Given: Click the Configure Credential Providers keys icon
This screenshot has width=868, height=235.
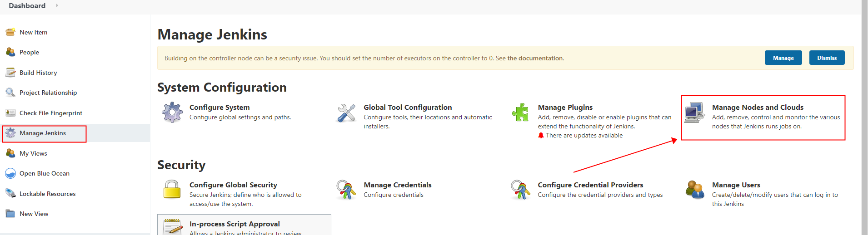Looking at the screenshot, I should [521, 190].
